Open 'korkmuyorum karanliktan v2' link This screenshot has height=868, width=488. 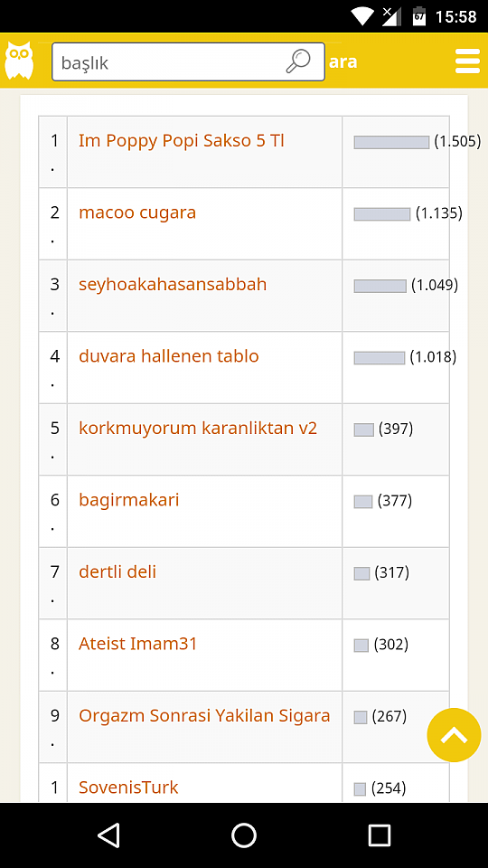(198, 429)
